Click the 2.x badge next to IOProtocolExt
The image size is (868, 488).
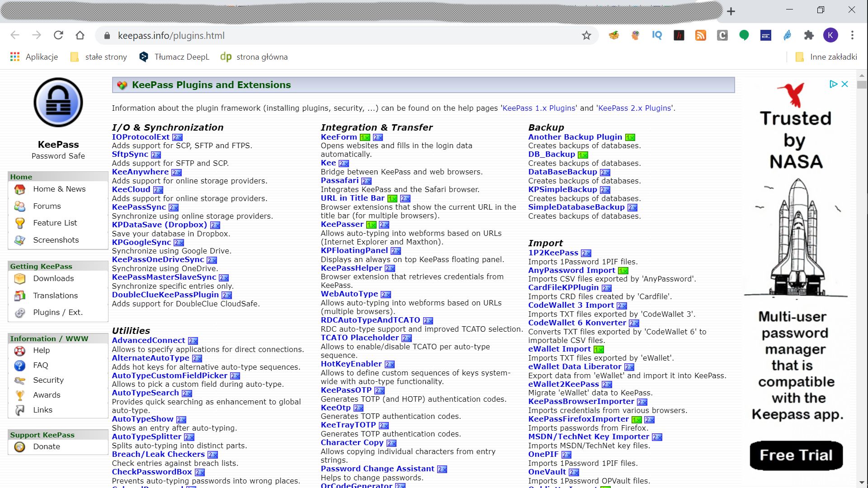click(177, 137)
